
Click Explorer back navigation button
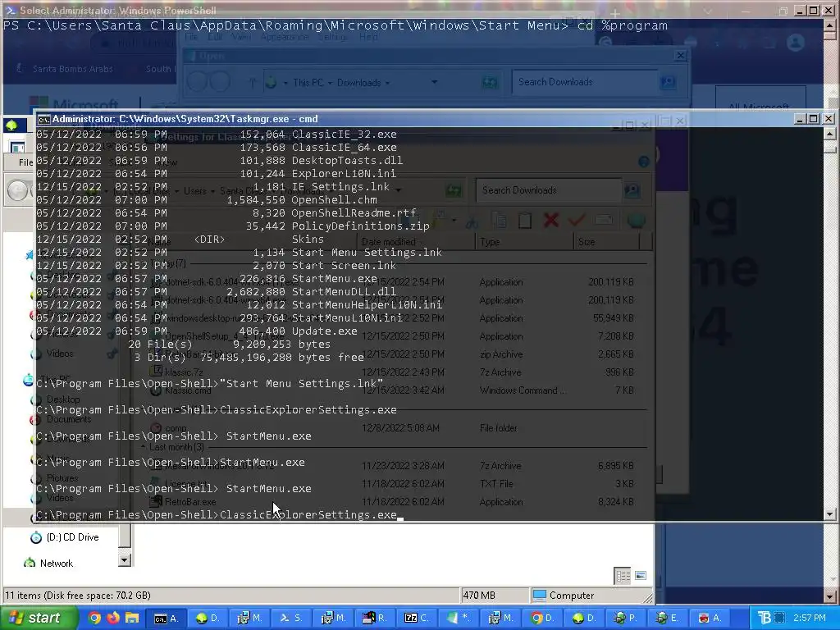[17, 190]
